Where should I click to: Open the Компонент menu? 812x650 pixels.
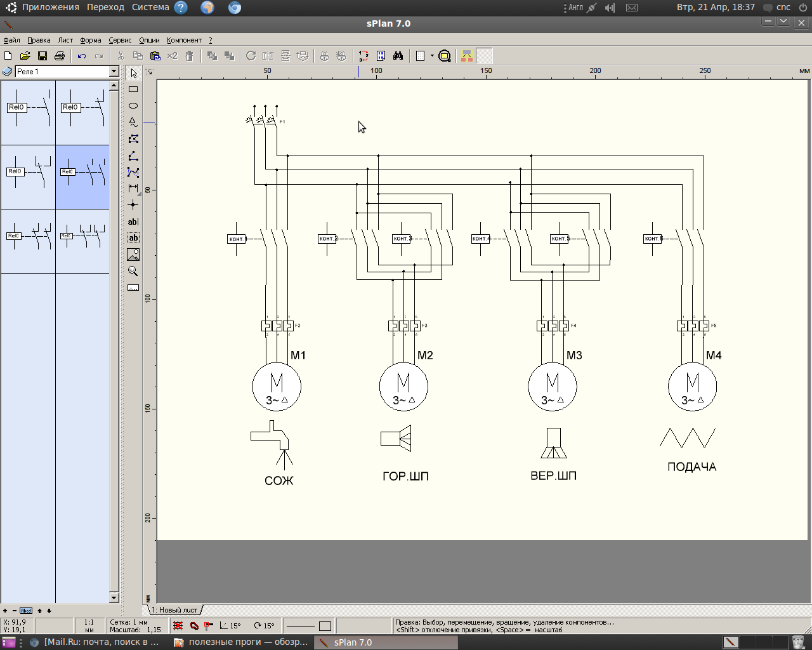tap(184, 40)
